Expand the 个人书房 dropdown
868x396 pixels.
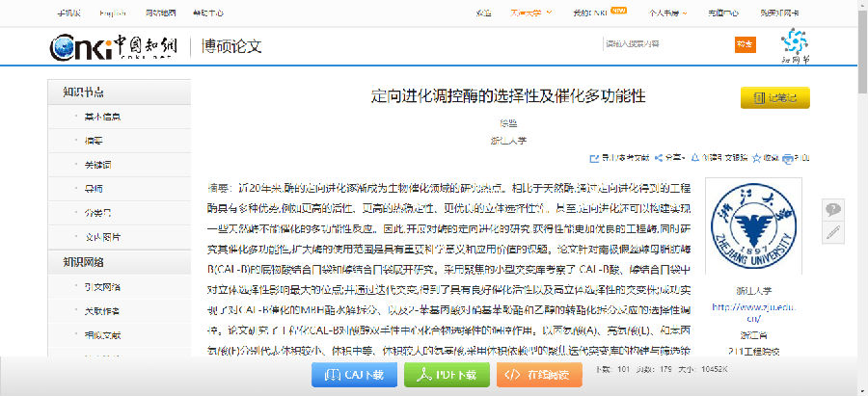(668, 13)
